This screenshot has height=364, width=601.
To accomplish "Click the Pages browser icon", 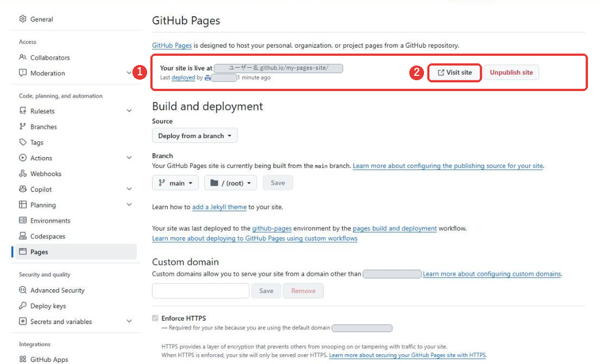I will click(22, 252).
